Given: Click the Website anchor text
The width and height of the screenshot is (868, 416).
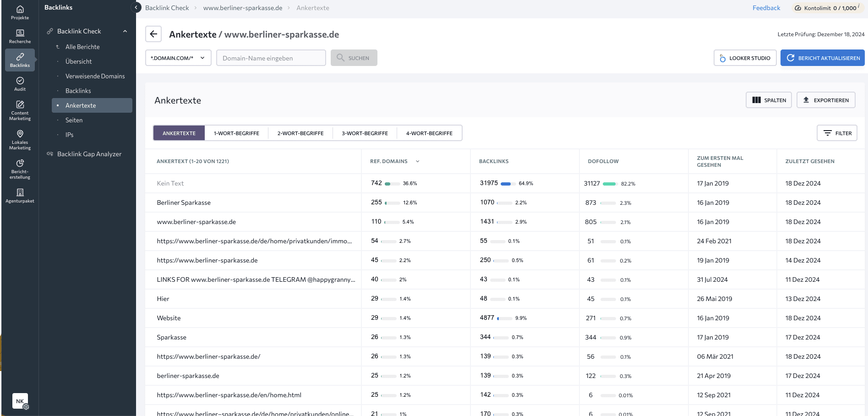Looking at the screenshot, I should [x=169, y=318].
